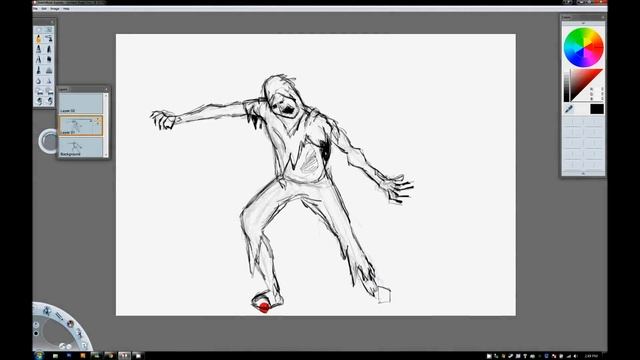Expand swatches using color panel's bottom arrow

[x=583, y=173]
